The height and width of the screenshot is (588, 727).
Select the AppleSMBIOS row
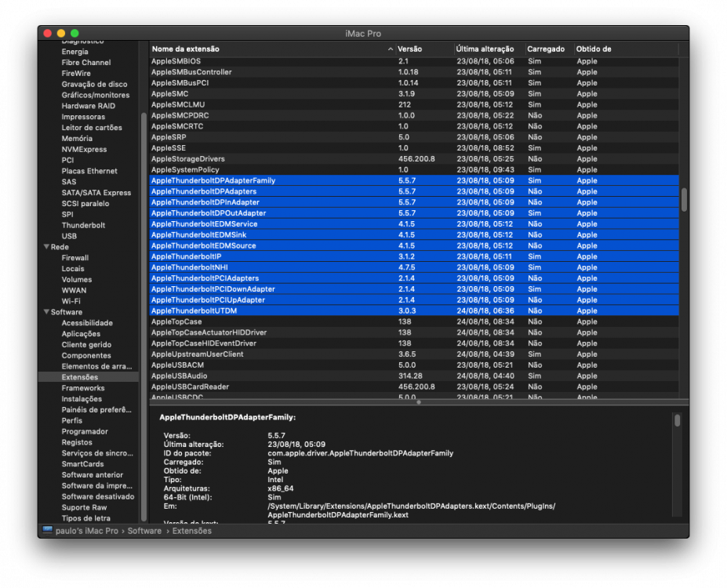point(414,61)
